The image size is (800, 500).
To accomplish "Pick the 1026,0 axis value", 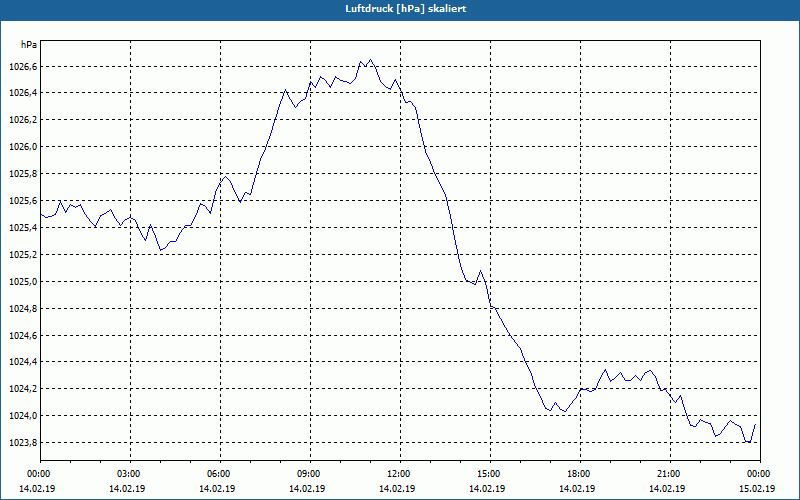I will coord(23,147).
